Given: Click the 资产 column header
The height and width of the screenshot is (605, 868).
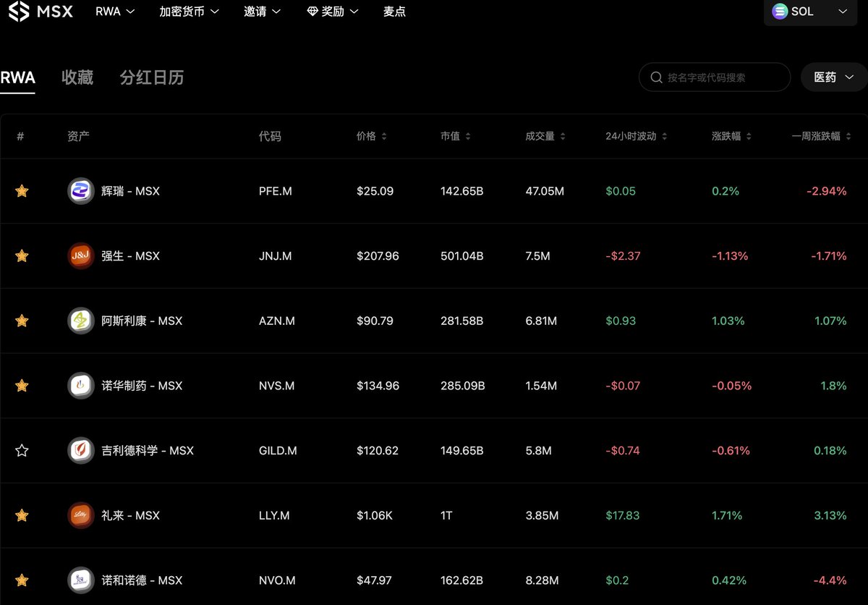Looking at the screenshot, I should coord(78,136).
